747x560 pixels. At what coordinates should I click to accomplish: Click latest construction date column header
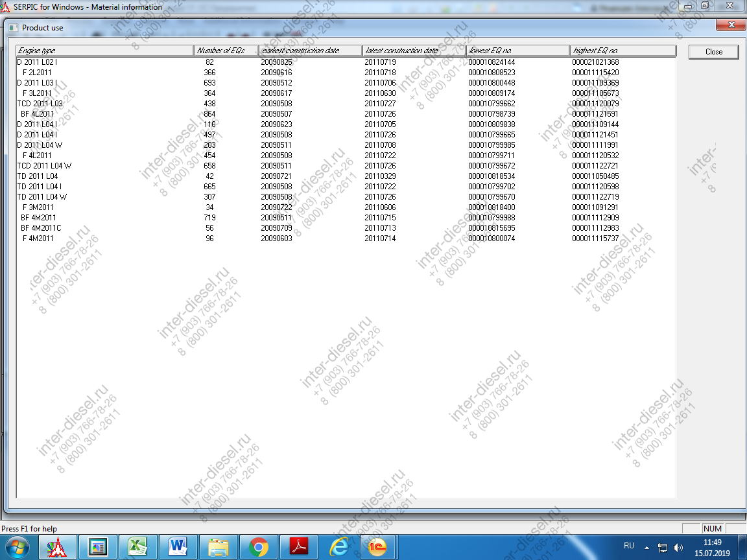414,51
